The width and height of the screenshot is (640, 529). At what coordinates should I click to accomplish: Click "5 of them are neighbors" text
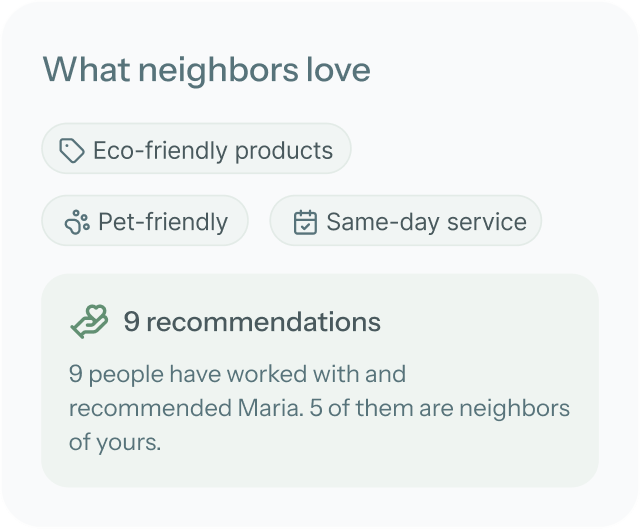point(439,408)
